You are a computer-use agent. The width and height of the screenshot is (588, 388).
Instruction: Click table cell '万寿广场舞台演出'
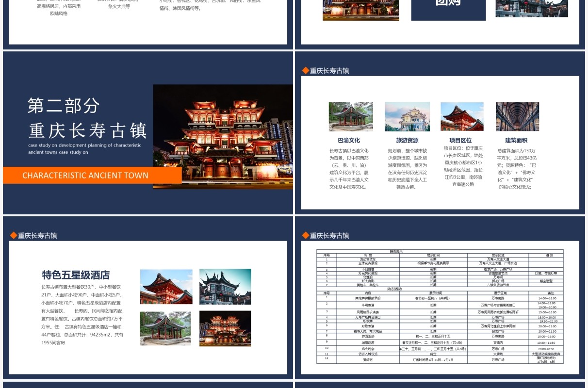point(368,317)
